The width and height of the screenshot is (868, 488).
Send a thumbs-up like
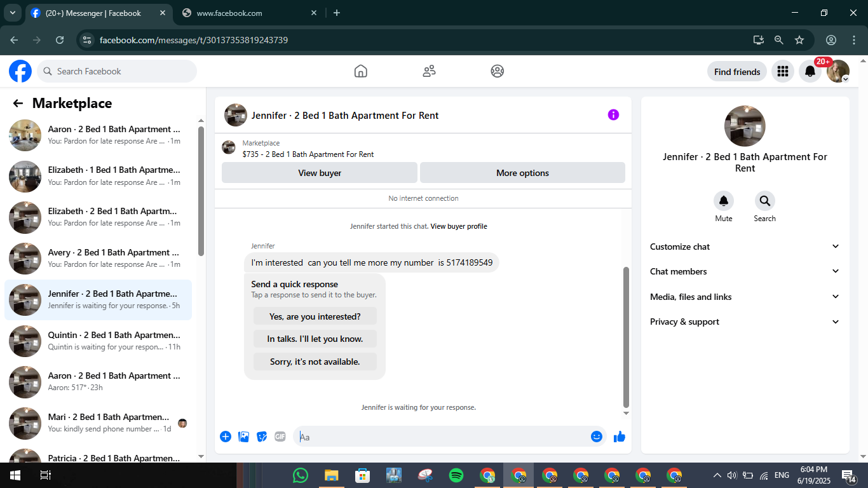620,437
